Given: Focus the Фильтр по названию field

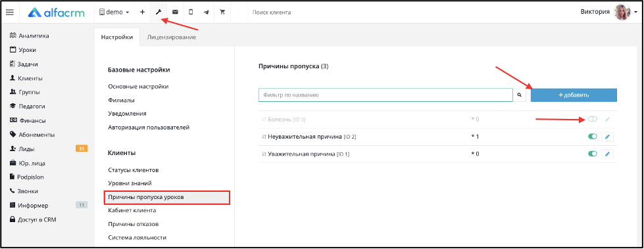Looking at the screenshot, I should 385,95.
